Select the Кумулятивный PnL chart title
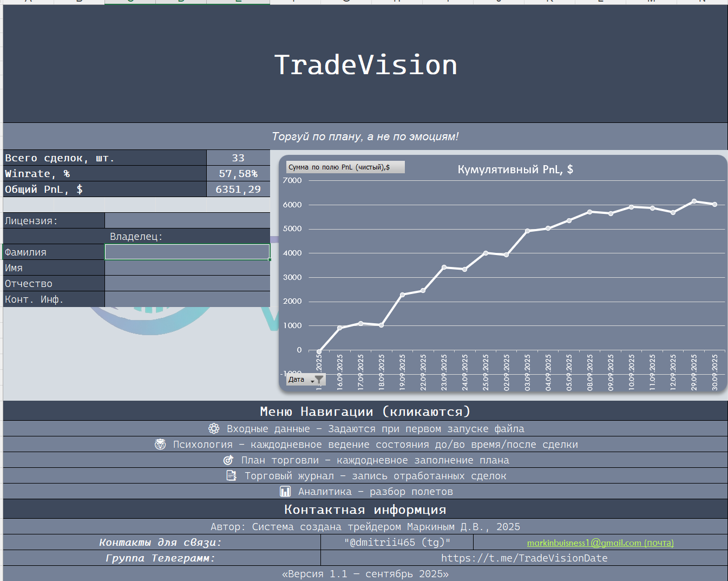This screenshot has height=581, width=728. click(x=515, y=169)
